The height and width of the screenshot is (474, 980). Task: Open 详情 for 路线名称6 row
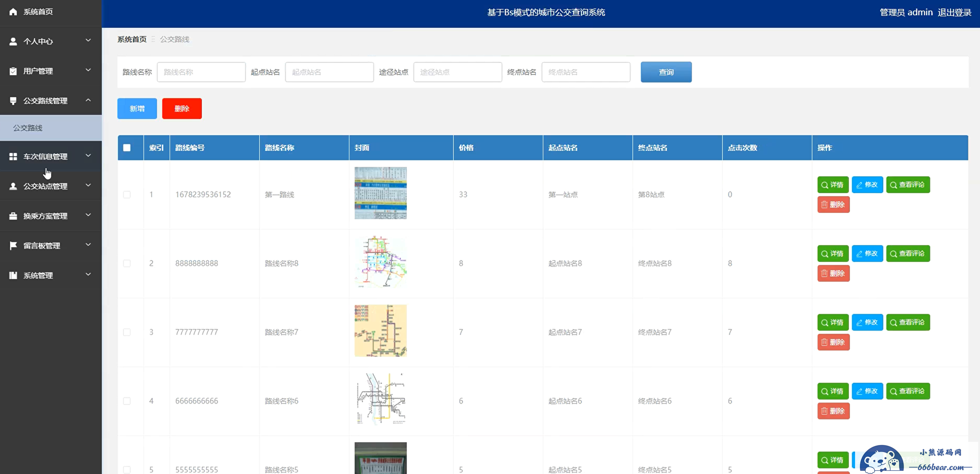[833, 391]
